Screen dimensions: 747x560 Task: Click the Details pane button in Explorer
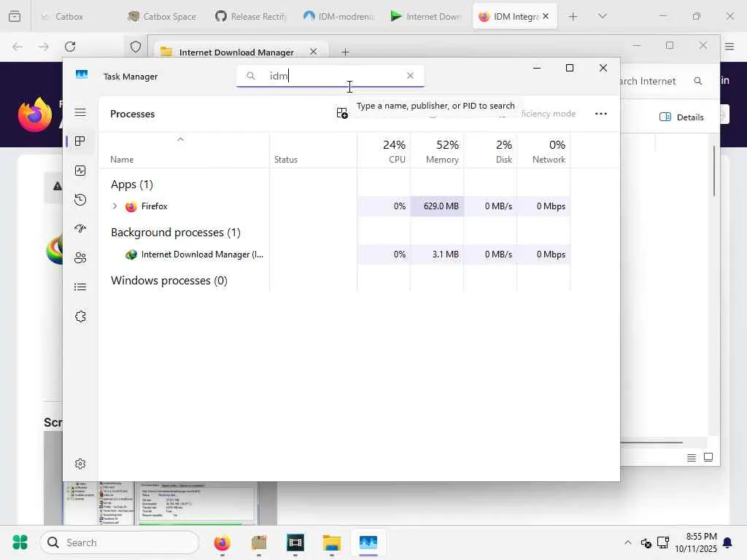682,117
